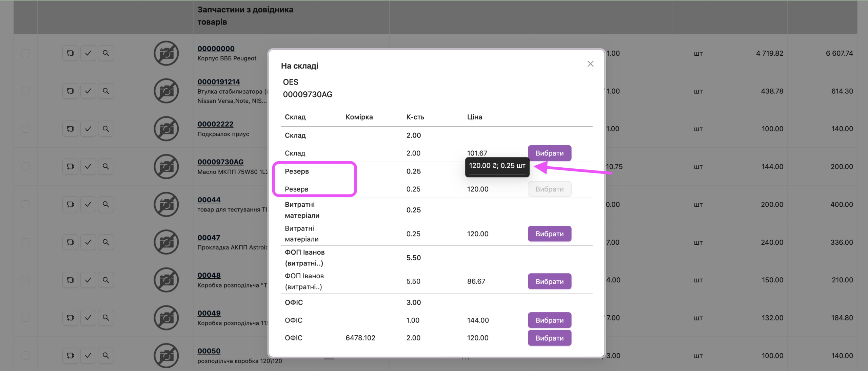Close the На складі dialog
This screenshot has height=371, width=868.
coord(590,64)
